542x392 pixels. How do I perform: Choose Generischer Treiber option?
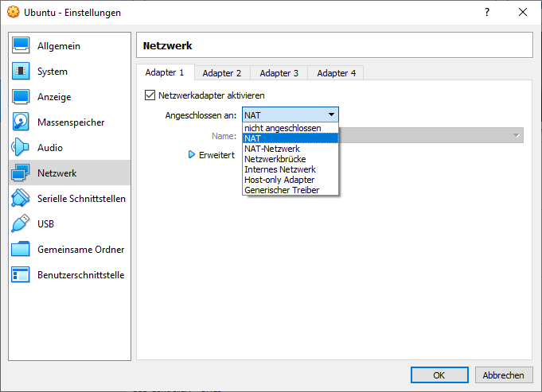pyautogui.click(x=290, y=190)
